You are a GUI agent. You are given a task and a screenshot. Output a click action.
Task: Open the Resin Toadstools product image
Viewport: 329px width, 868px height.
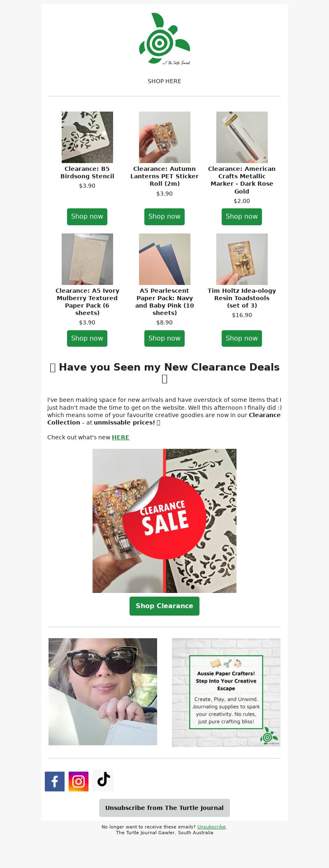click(242, 259)
